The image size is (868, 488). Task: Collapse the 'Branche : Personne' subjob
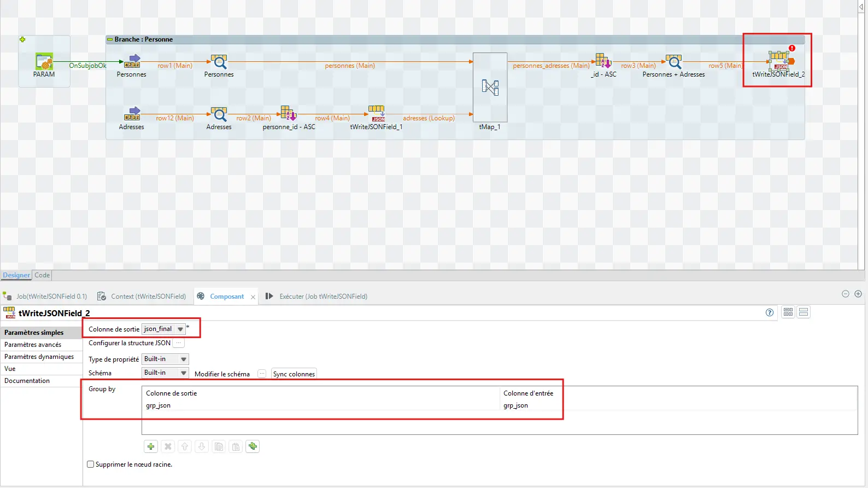[110, 39]
